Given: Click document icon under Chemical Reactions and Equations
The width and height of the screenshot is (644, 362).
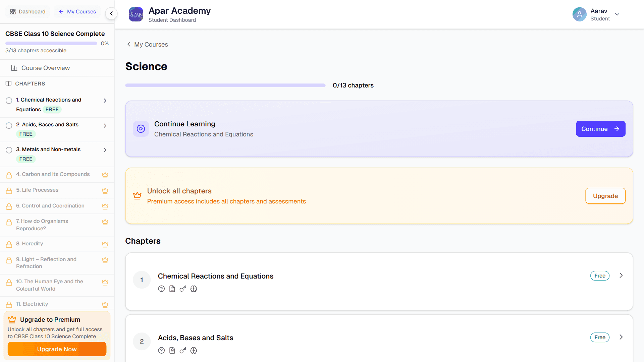Looking at the screenshot, I should pyautogui.click(x=172, y=289).
